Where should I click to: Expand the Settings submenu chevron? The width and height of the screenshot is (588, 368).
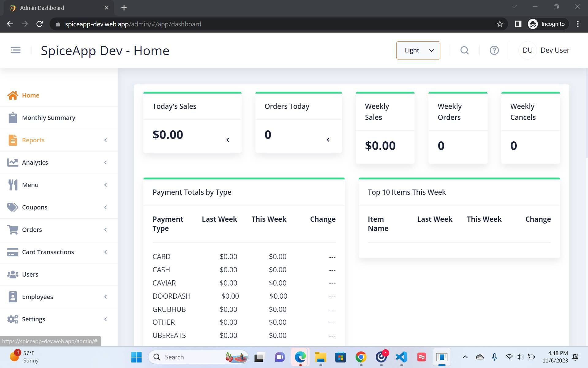[105, 319]
